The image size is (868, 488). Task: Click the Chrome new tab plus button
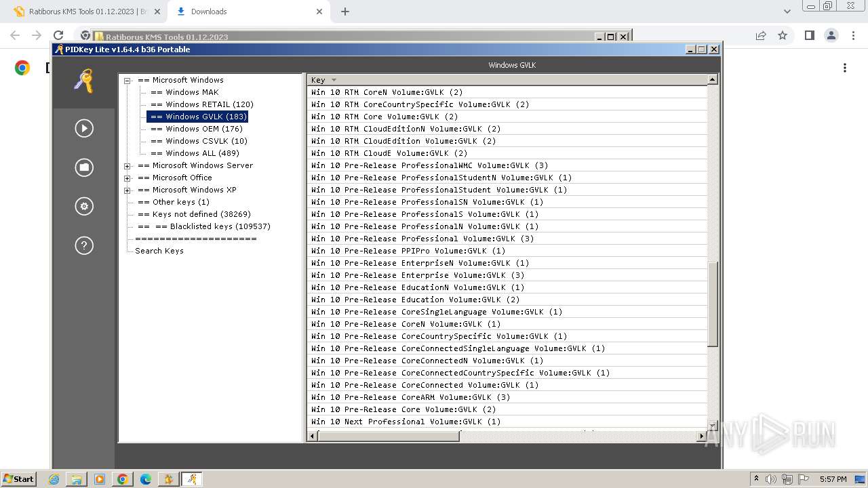tap(345, 12)
